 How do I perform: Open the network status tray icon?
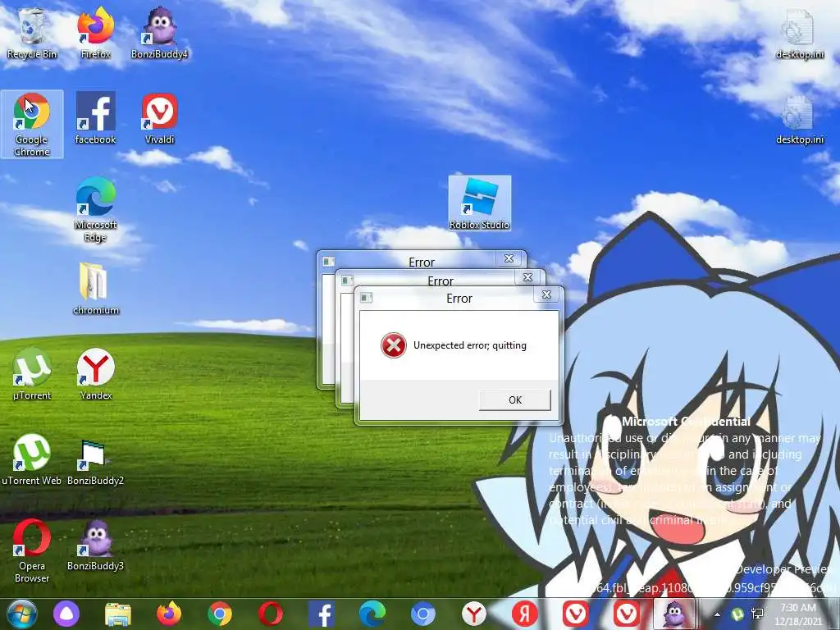[x=757, y=614]
